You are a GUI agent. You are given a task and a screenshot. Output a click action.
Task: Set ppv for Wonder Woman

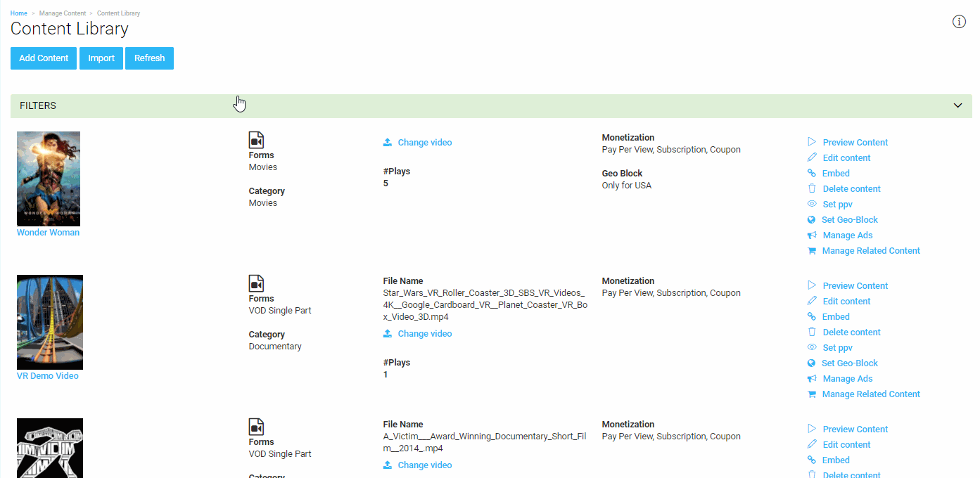[x=837, y=205]
